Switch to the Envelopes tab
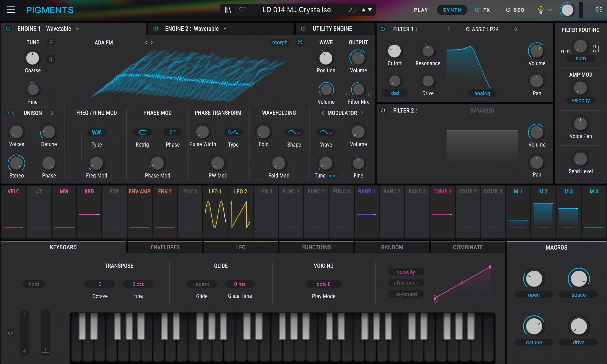607x364 pixels. [165, 247]
